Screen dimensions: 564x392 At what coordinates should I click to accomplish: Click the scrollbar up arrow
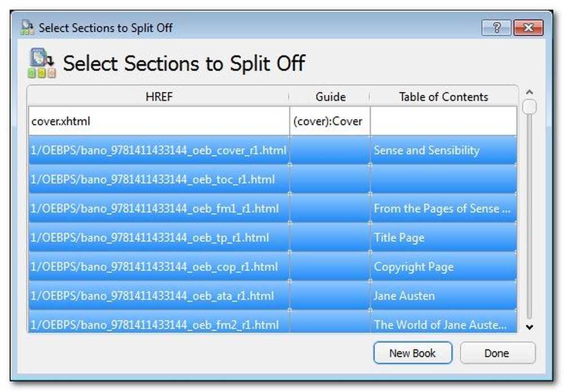coord(529,93)
